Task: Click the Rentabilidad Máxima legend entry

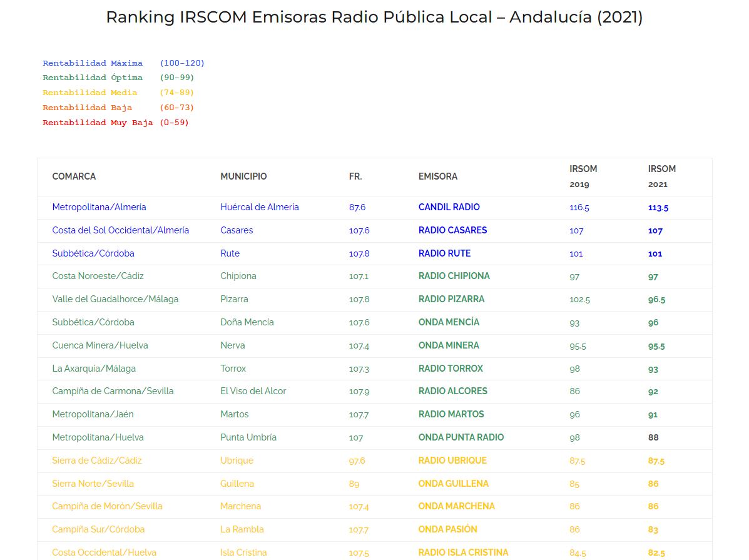Action: (123, 63)
